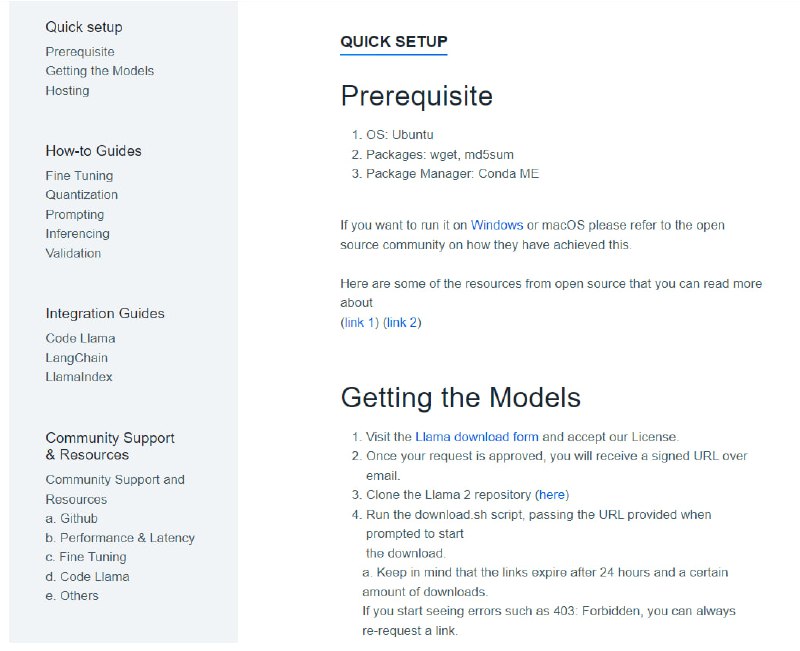This screenshot has width=800, height=651.
Task: Open link 2 open source resource
Action: tap(403, 322)
